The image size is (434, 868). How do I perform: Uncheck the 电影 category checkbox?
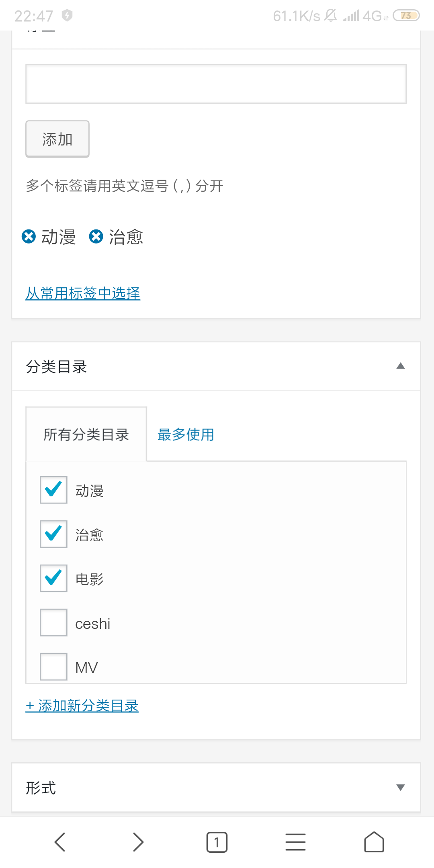click(53, 578)
